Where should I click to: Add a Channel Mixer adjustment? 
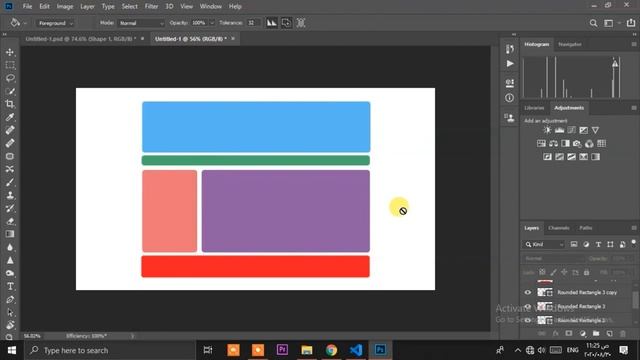click(x=589, y=143)
